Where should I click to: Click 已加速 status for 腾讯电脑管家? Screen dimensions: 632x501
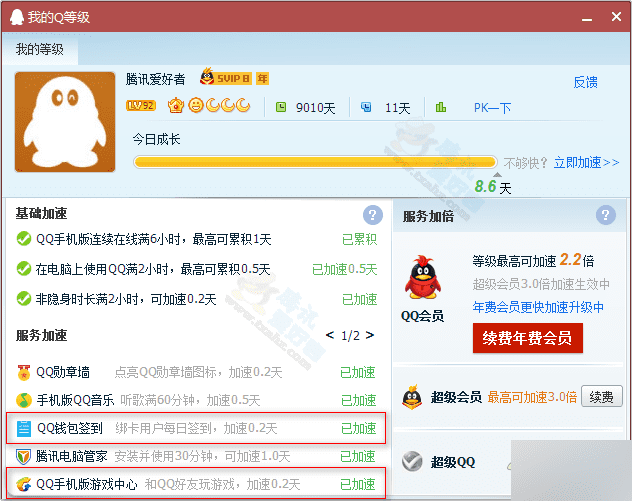(x=358, y=456)
